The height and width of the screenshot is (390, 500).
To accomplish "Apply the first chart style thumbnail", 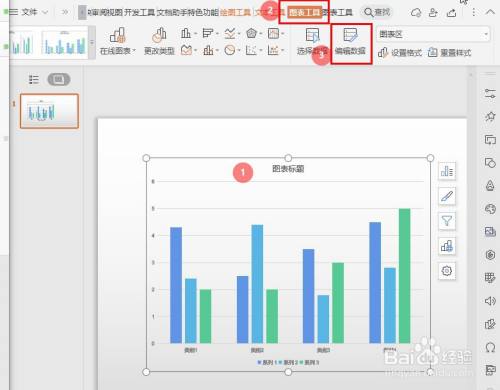I will tap(22, 43).
